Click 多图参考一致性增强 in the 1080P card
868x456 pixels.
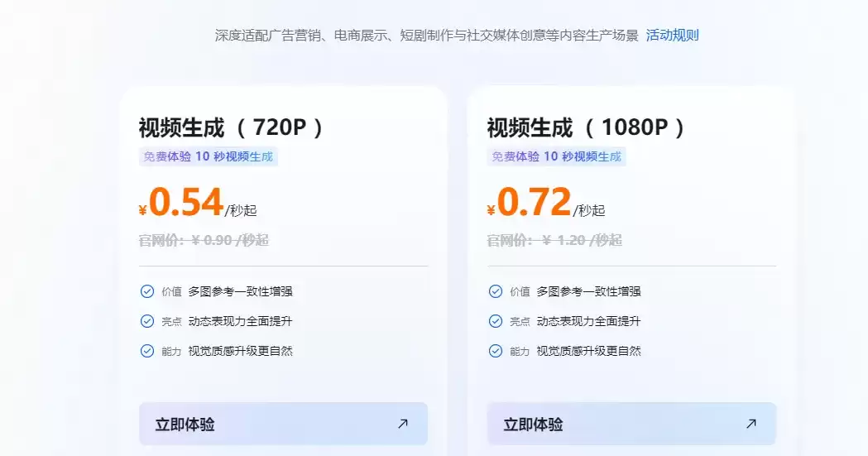tap(588, 291)
